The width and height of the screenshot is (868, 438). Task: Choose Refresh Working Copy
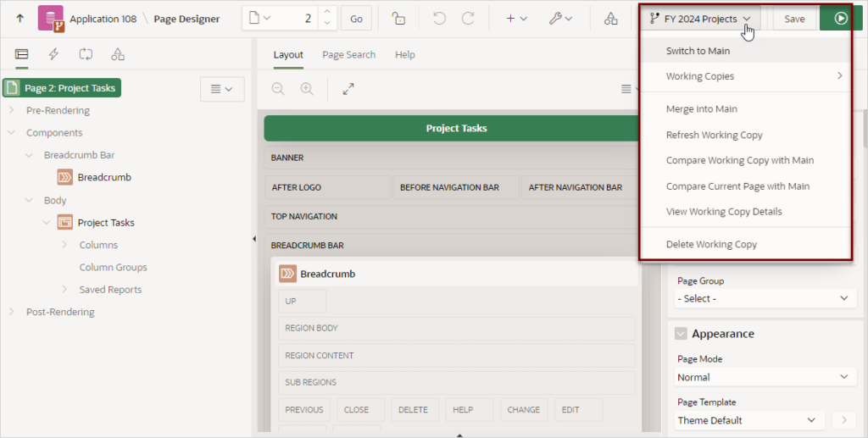tap(745, 135)
